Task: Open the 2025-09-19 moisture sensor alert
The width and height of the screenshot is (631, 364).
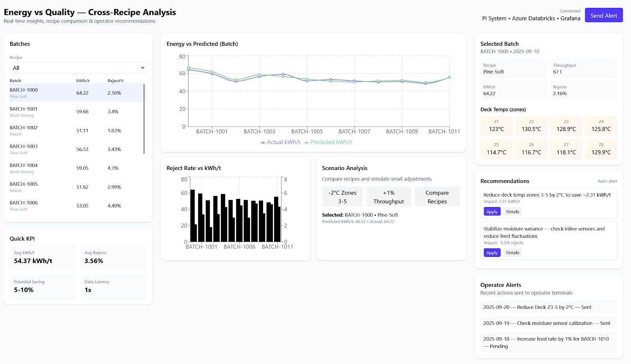Action: 549,323
